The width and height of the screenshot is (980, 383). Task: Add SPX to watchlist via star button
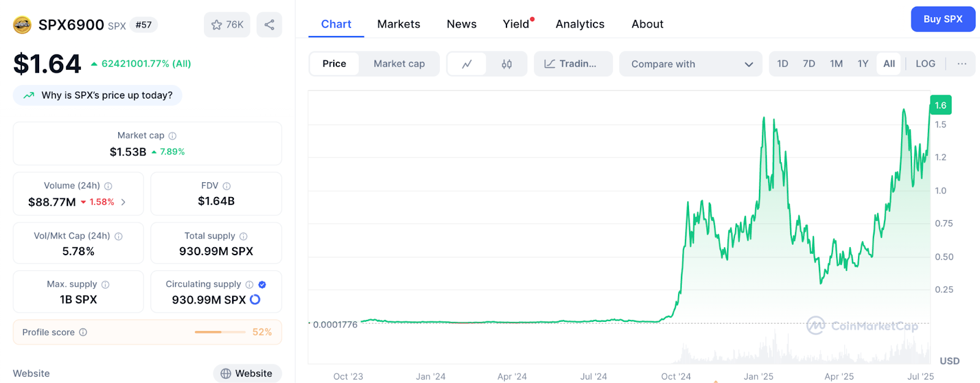[227, 25]
